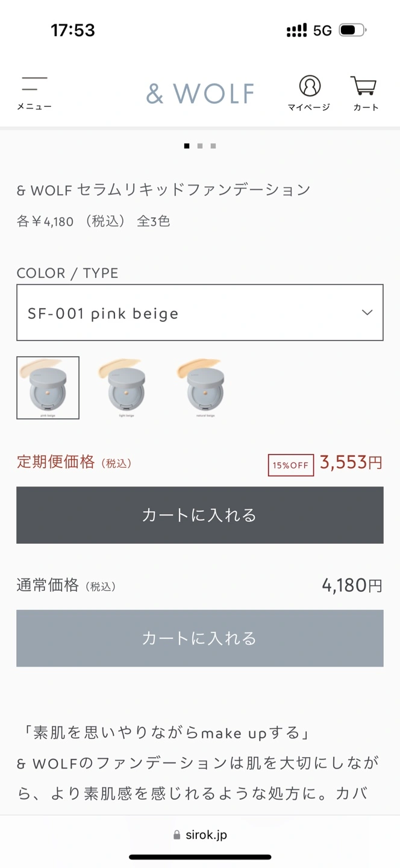Select third image carousel dot
400x868 pixels.
coord(213,146)
